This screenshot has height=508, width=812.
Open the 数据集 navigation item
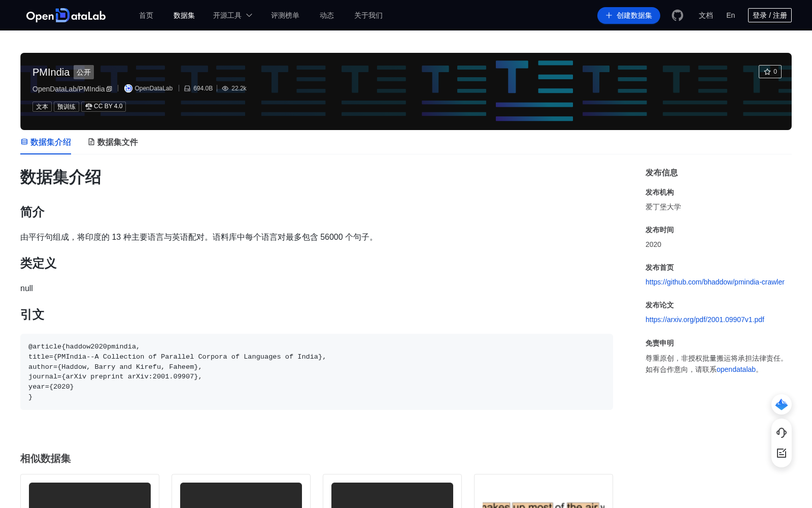[184, 15]
